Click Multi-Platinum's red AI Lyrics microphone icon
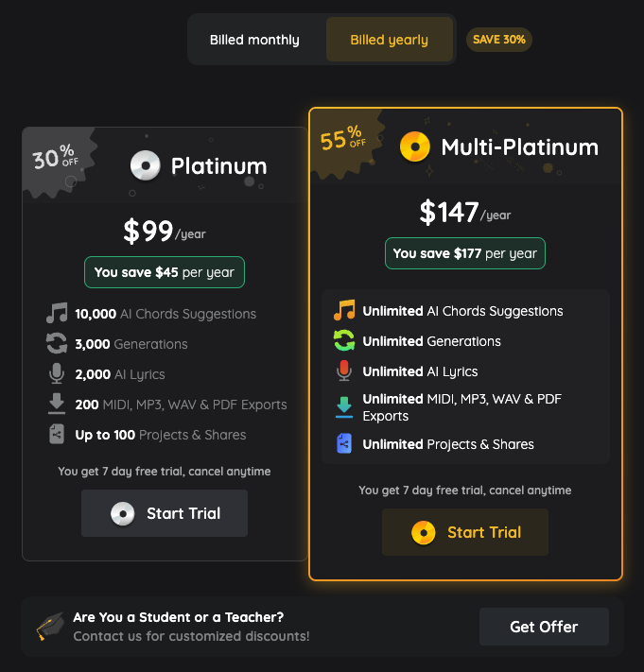Image resolution: width=644 pixels, height=672 pixels. [344, 371]
